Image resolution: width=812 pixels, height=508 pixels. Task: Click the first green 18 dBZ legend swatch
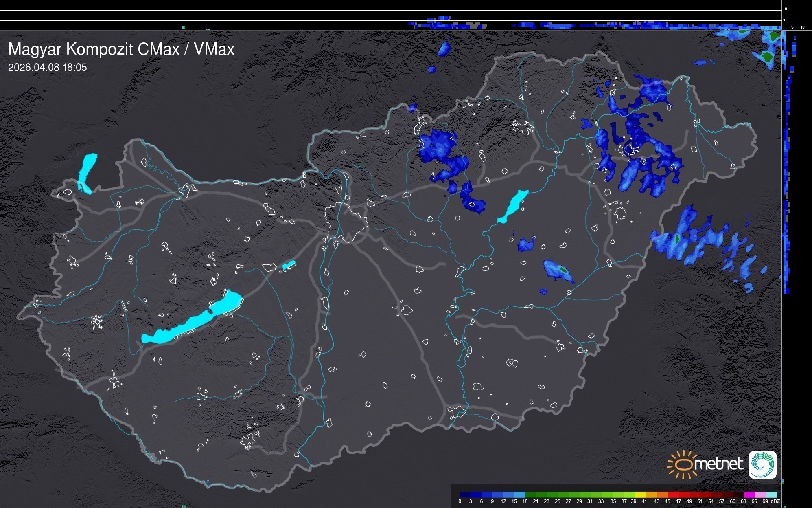[530, 495]
